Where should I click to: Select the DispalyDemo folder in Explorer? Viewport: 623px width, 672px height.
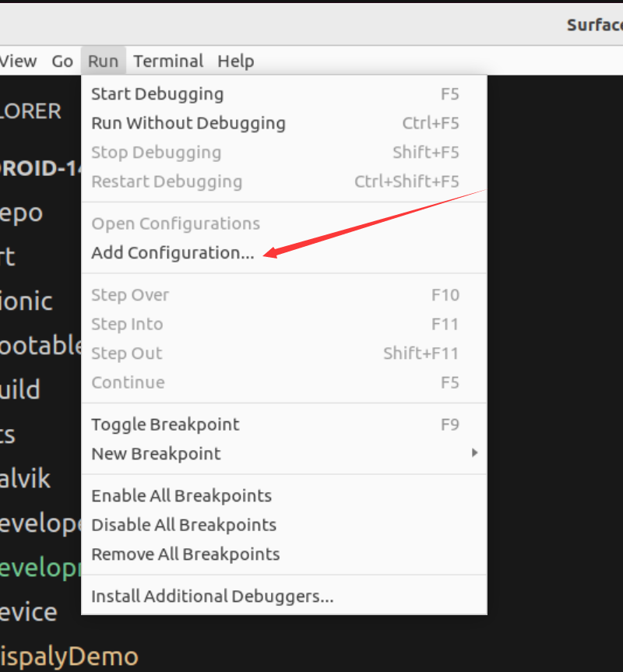pyautogui.click(x=69, y=656)
